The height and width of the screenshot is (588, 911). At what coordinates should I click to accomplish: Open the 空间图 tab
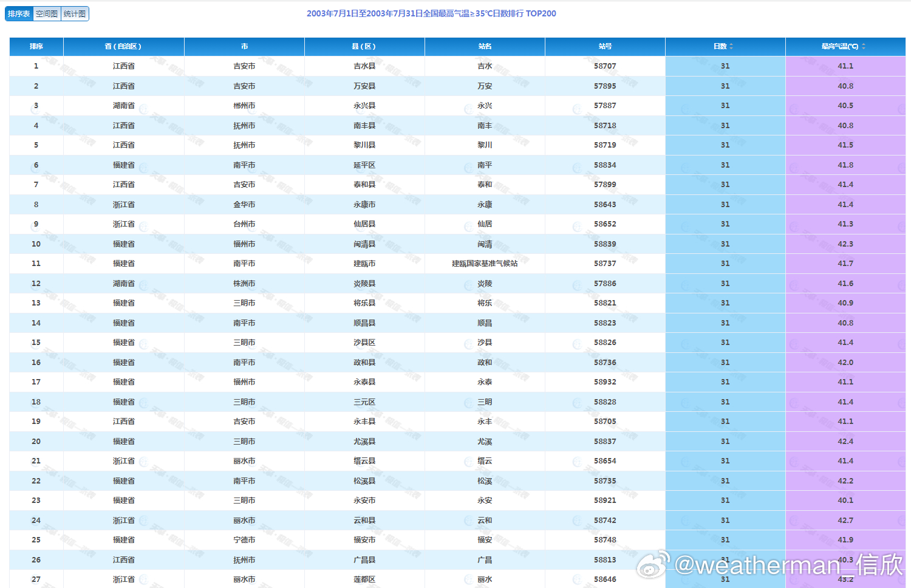(47, 13)
